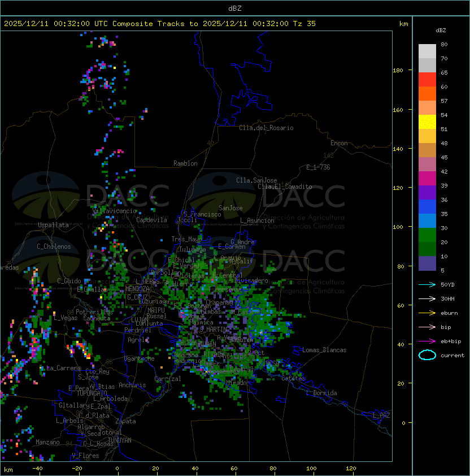Click the cyan 50YD arrow legend icon
Screen dimensions: 470x476
tap(427, 284)
